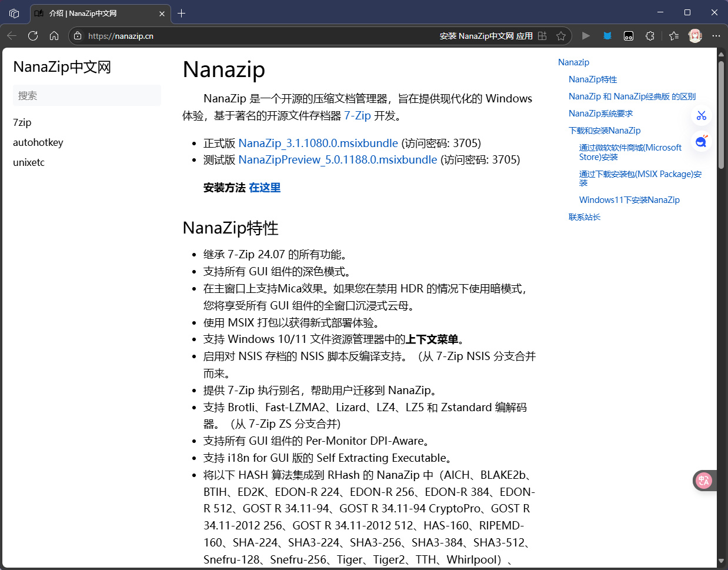Jump to Nanazip in contents list
This screenshot has width=728, height=570.
pyautogui.click(x=573, y=62)
